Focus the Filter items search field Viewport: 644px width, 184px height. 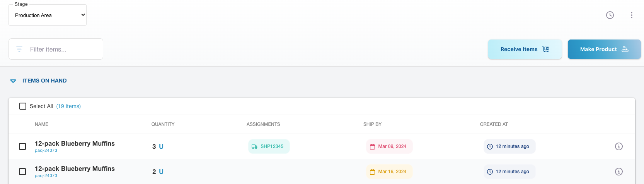click(62, 49)
